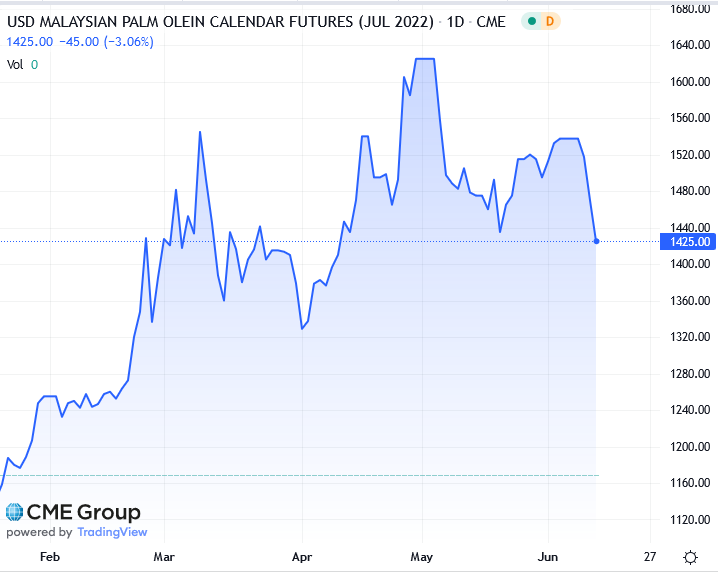Viewport: 718px width, 572px height.
Task: Click the Vol indicator label
Action: [x=15, y=65]
